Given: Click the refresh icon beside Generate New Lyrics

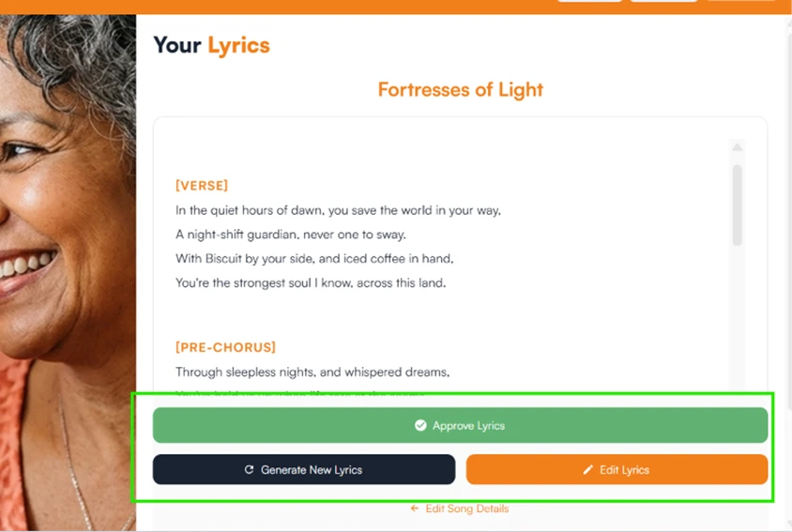Looking at the screenshot, I should coord(249,469).
